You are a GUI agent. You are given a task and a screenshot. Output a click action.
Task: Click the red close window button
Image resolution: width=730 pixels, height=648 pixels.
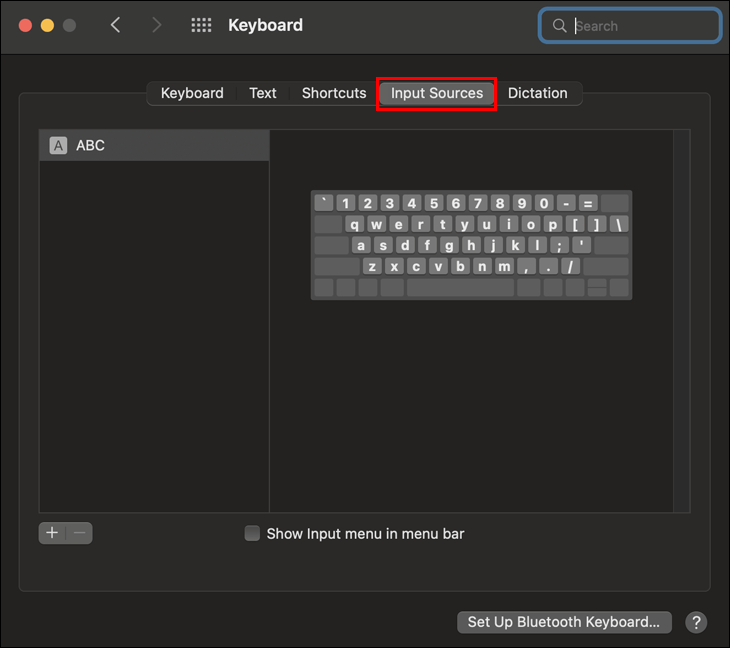25,25
